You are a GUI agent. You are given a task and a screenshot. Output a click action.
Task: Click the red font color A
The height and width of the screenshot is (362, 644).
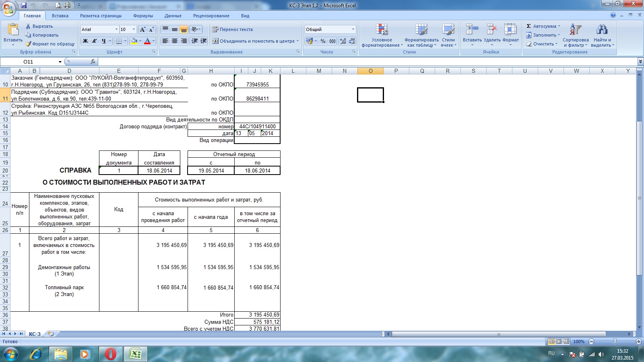click(x=147, y=41)
